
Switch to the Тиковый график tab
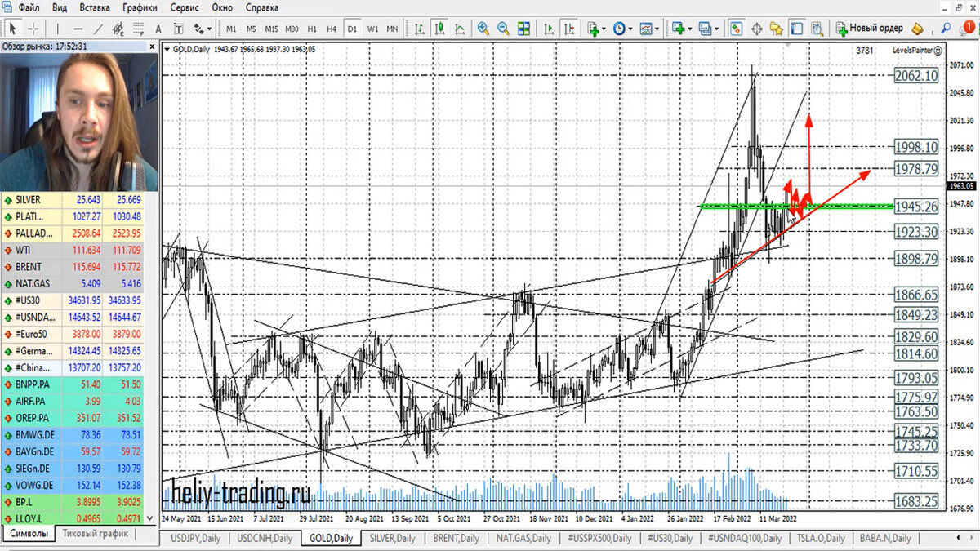(x=96, y=534)
